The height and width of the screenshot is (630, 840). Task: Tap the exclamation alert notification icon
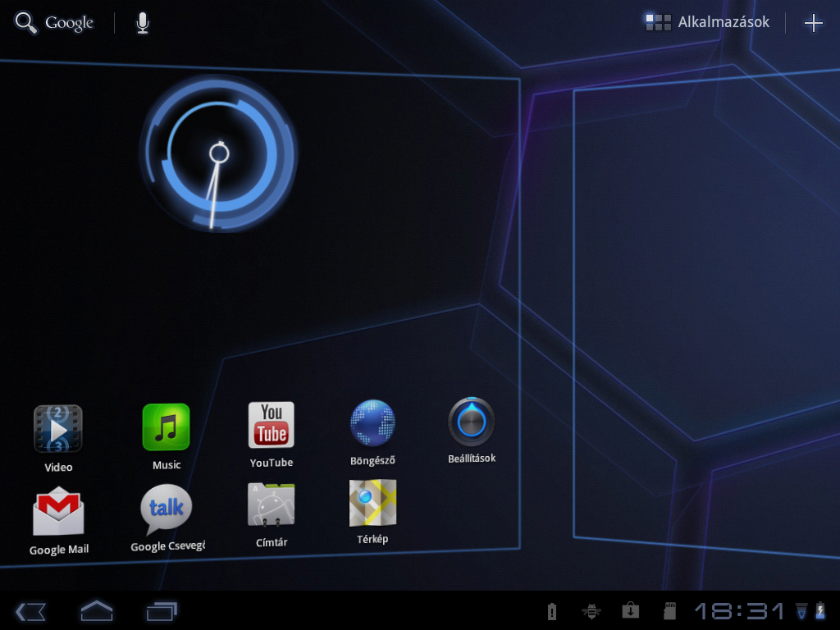pos(552,610)
